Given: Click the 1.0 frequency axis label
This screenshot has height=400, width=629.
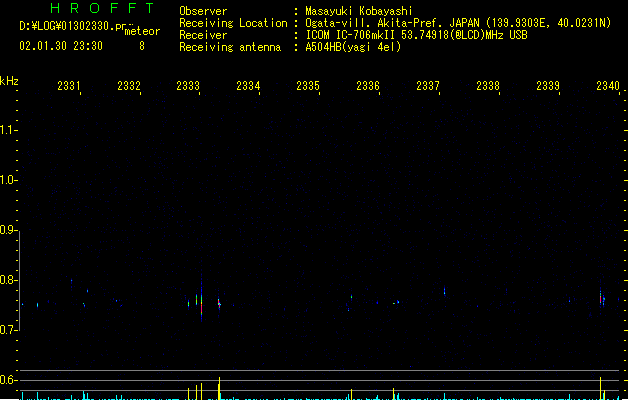Looking at the screenshot, I should pyautogui.click(x=8, y=180).
